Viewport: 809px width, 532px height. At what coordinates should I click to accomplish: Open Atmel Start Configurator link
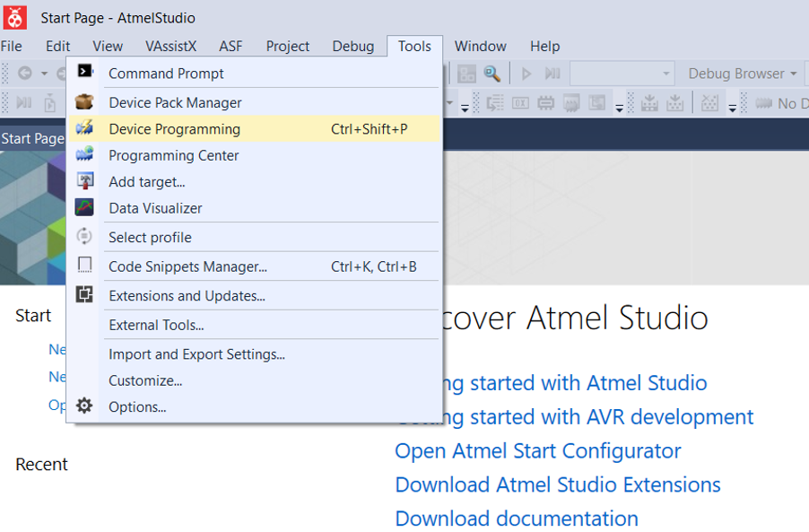[x=536, y=450]
